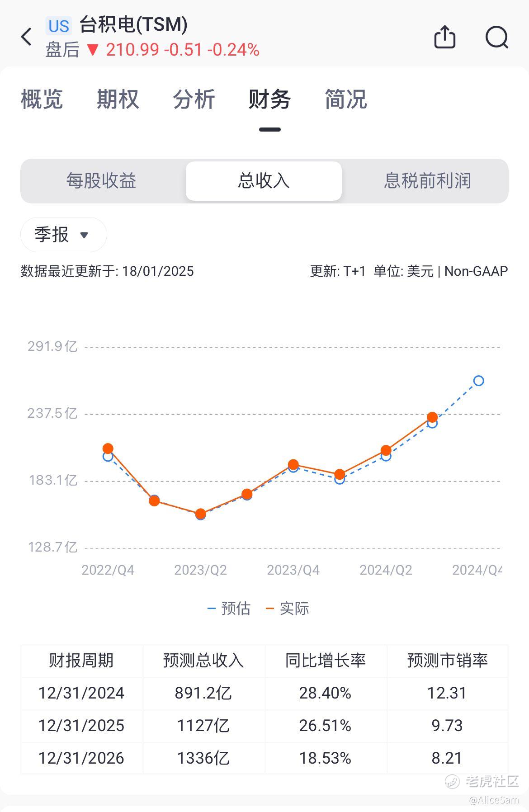Viewport: 529px width, 812px height.
Task: Click the 12/31/2025 period cell
Action: click(81, 726)
